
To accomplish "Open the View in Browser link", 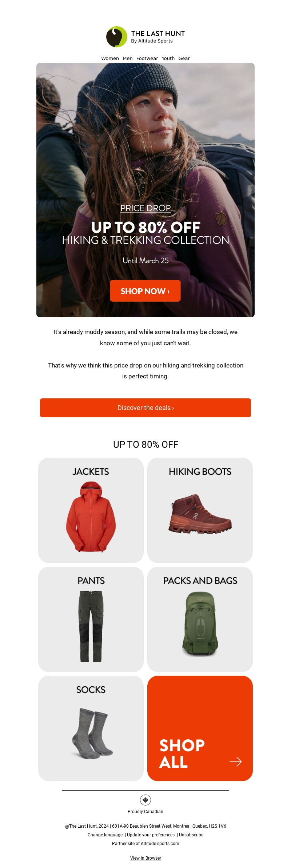I will coord(145,858).
